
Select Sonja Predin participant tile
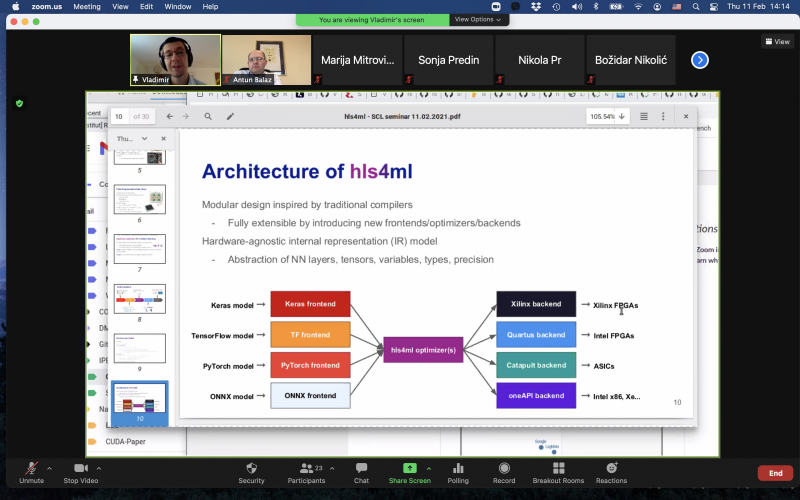(x=448, y=60)
